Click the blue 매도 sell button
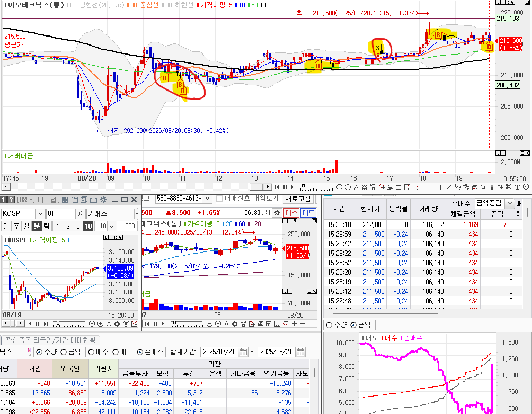 click(x=308, y=213)
